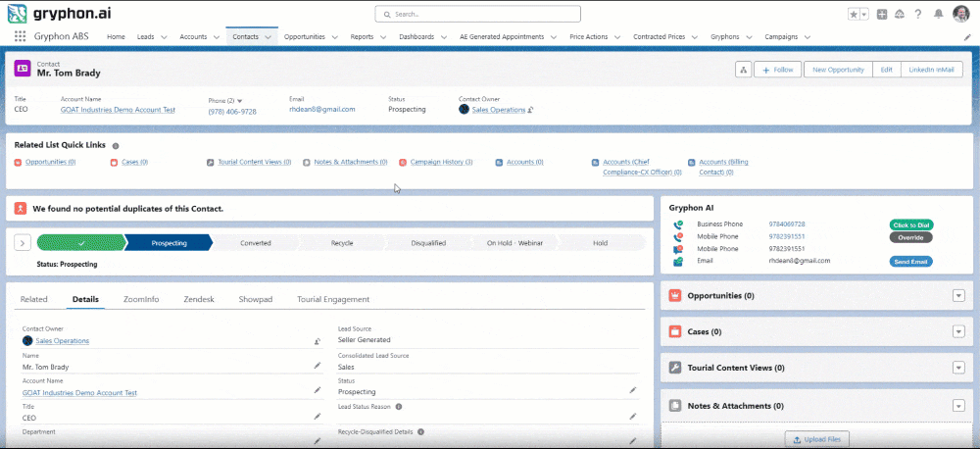
Task: Expand the status path chevron button
Action: (x=23, y=242)
